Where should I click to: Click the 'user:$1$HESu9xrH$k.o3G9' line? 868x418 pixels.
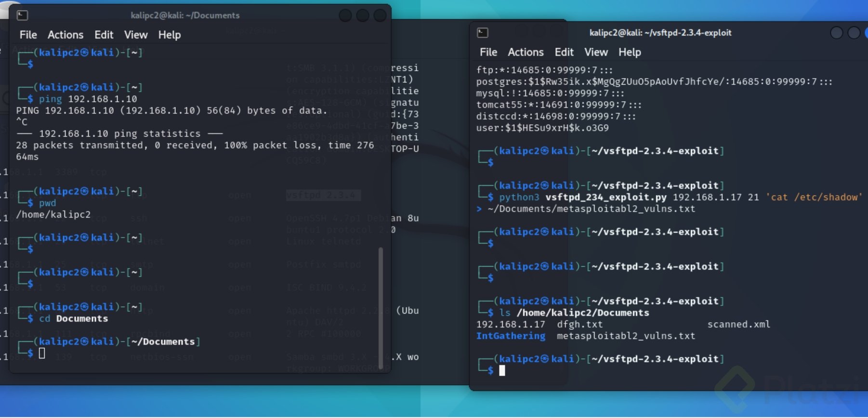pos(543,128)
